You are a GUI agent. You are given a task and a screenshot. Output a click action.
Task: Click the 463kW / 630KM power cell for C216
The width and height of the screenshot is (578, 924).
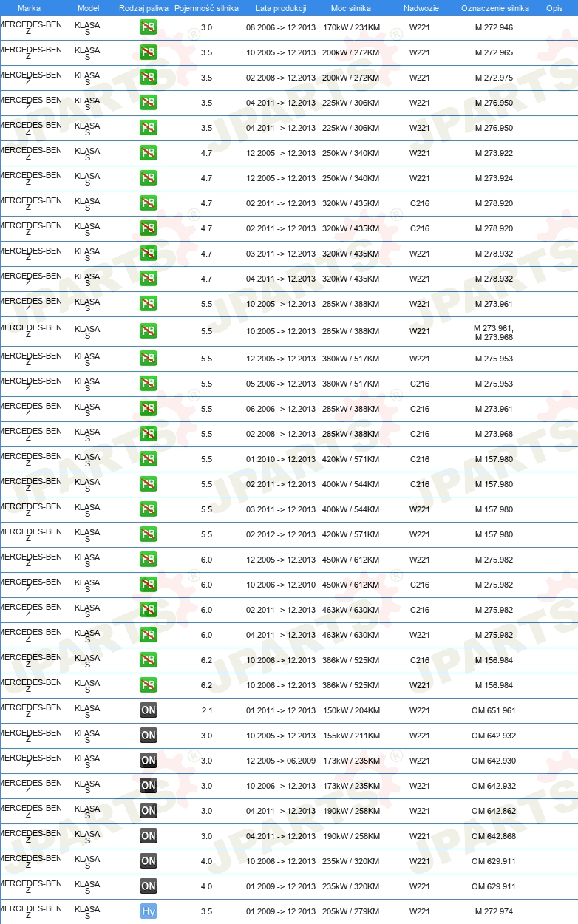click(351, 611)
